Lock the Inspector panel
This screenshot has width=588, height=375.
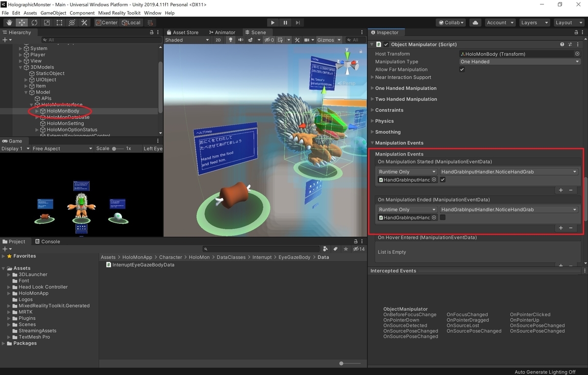click(x=577, y=32)
